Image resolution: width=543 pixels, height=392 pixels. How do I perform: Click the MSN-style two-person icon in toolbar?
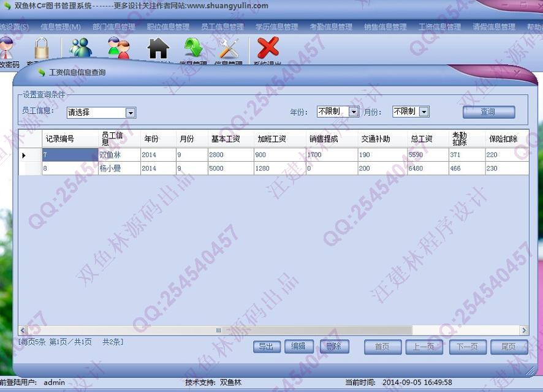pos(80,48)
